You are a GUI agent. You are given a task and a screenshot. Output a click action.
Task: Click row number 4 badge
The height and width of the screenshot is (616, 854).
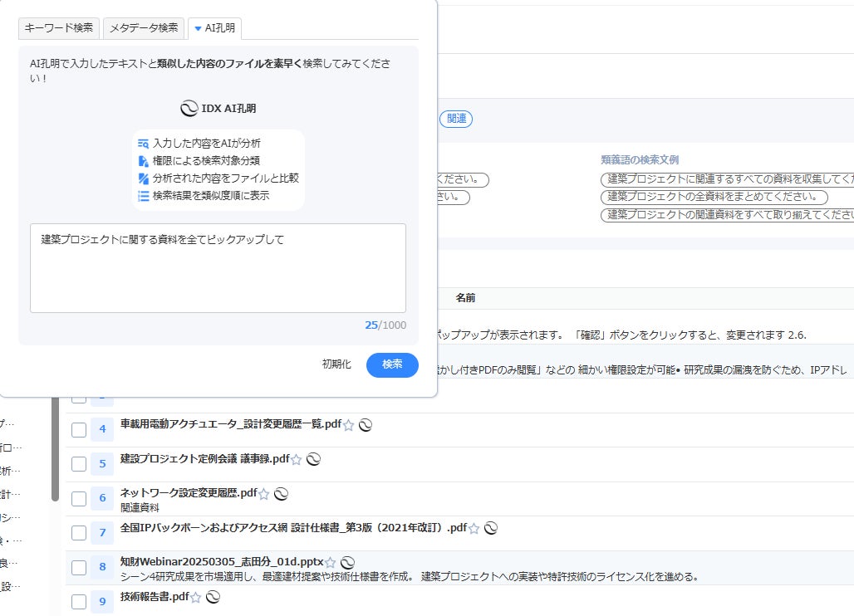click(102, 429)
